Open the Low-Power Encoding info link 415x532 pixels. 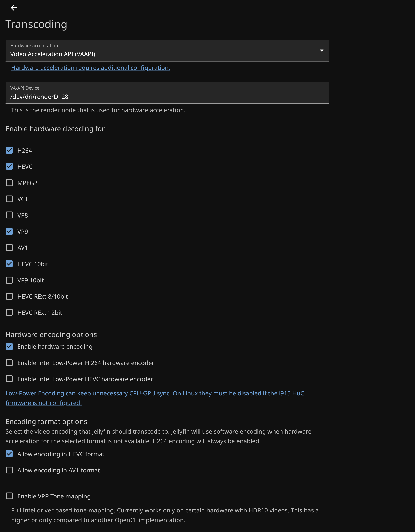pyautogui.click(x=155, y=393)
